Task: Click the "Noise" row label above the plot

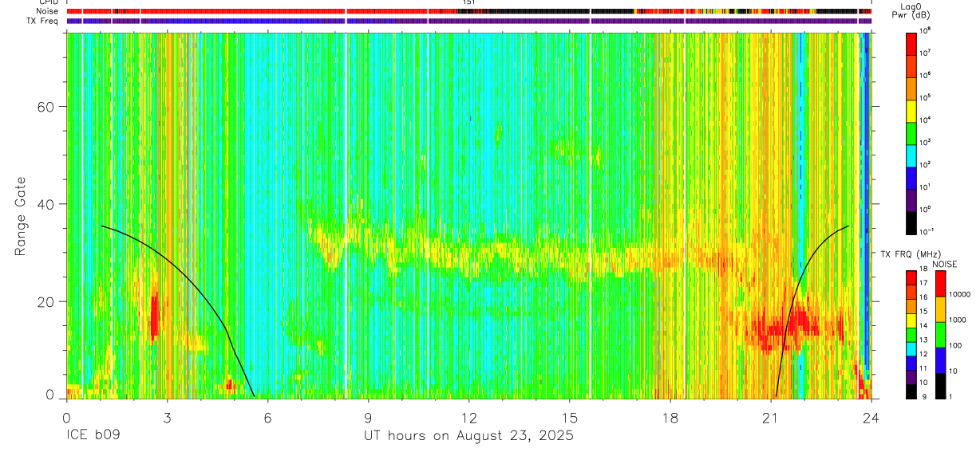Action: pyautogui.click(x=48, y=11)
